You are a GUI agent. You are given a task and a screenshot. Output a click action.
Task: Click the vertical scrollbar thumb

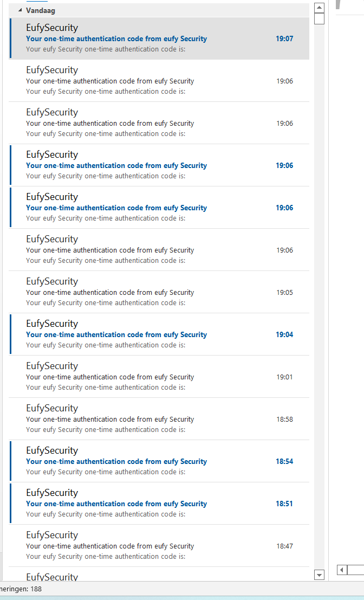coord(319,19)
